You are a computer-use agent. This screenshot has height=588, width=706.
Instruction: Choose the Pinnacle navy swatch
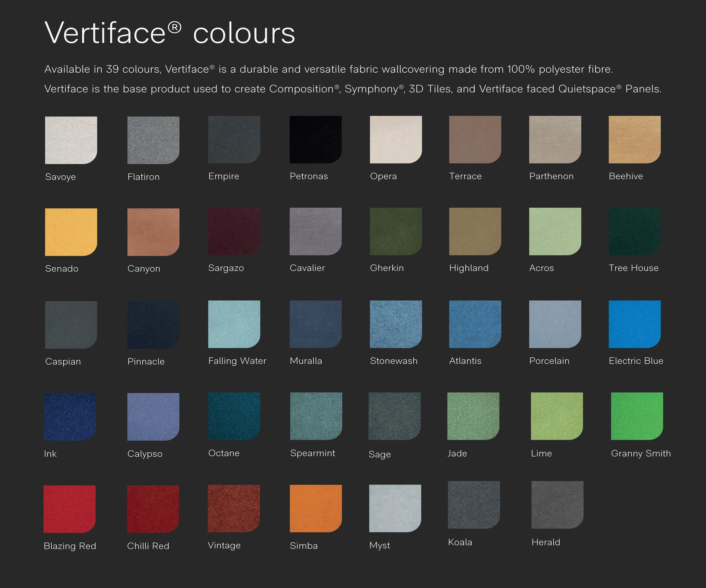(153, 325)
